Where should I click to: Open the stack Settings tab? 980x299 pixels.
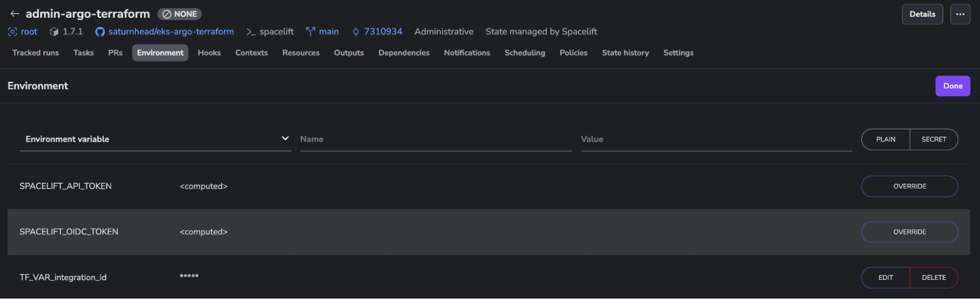678,53
